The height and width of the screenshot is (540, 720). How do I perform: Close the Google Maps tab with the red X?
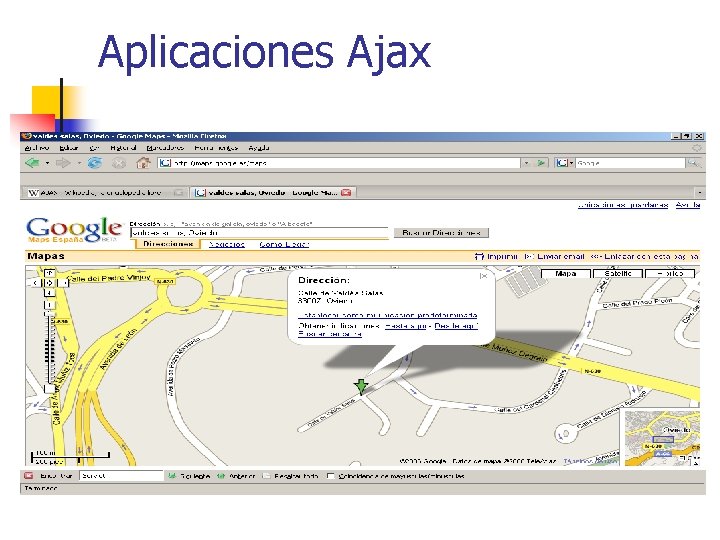point(346,192)
